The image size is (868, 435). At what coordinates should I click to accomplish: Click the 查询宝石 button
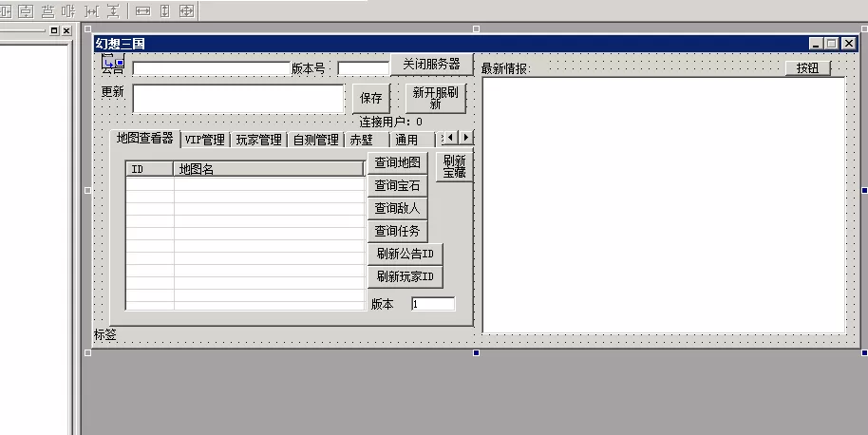(398, 185)
